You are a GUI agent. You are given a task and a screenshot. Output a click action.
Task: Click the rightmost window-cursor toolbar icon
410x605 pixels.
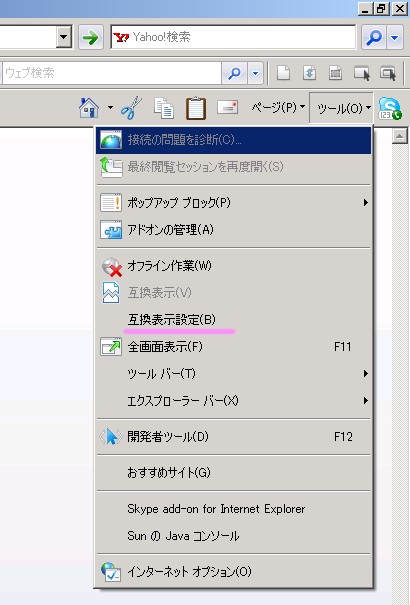point(388,73)
